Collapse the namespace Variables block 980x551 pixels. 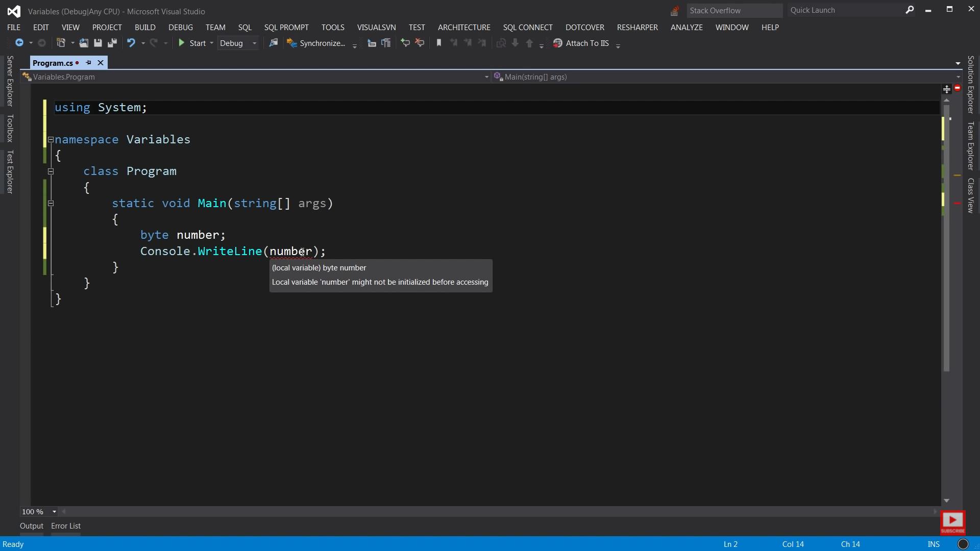tap(51, 140)
